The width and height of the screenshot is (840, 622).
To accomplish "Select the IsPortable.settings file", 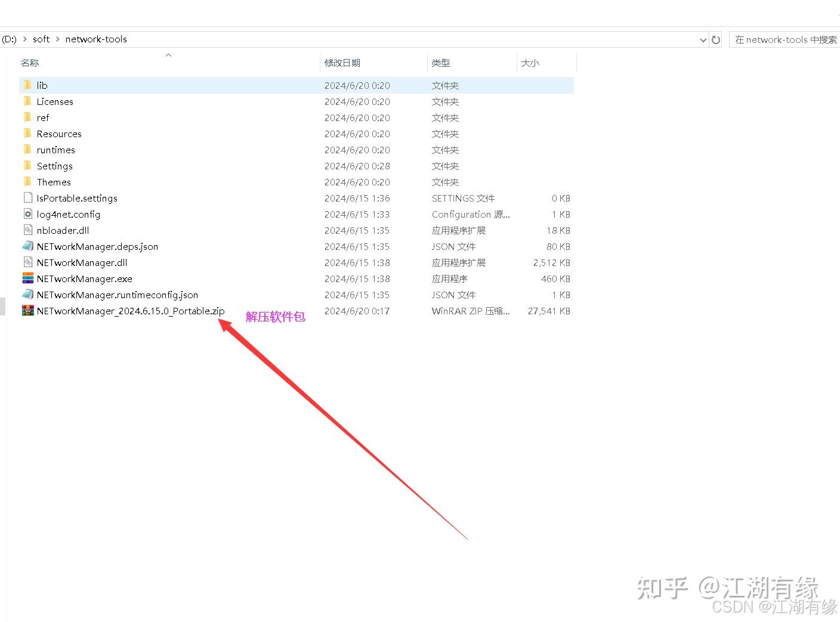I will tap(78, 198).
